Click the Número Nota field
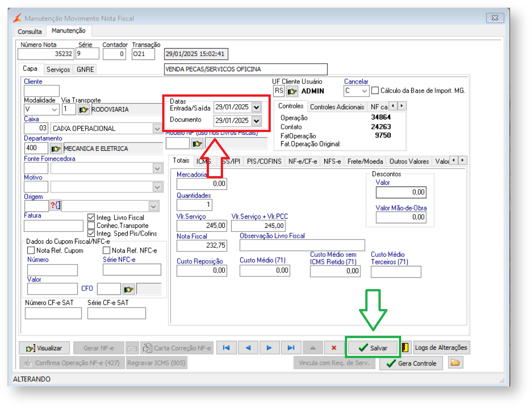Screen dimensions: 532x408 pyautogui.click(x=46, y=54)
